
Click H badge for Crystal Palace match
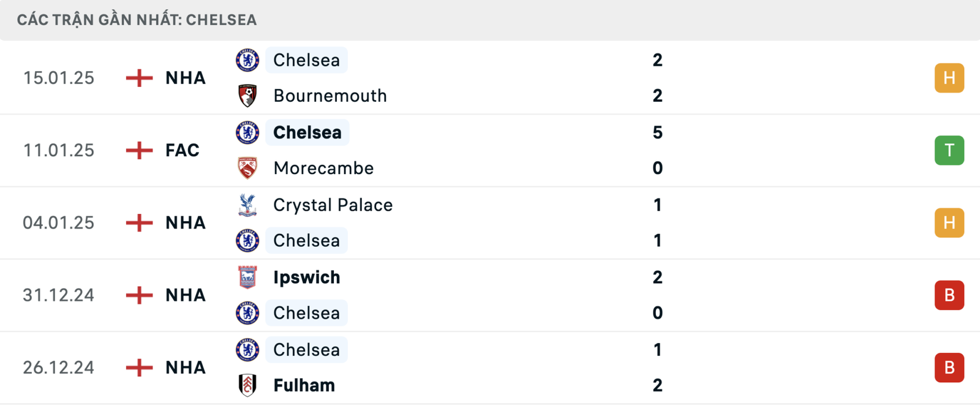click(949, 222)
